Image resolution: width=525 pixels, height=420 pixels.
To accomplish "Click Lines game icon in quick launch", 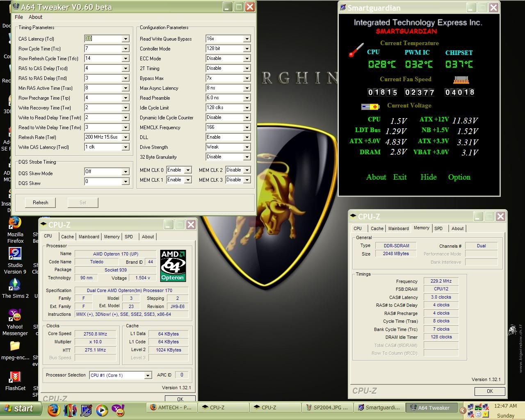I will (x=70, y=409).
